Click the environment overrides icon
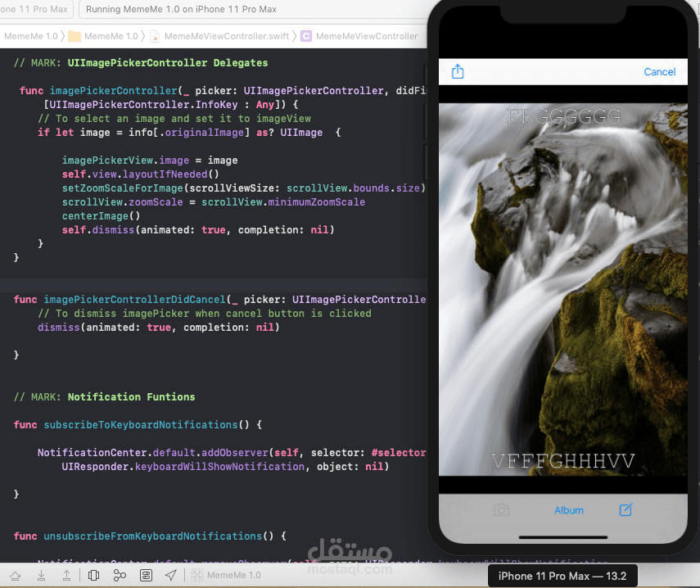The width and height of the screenshot is (700, 588). [x=146, y=576]
